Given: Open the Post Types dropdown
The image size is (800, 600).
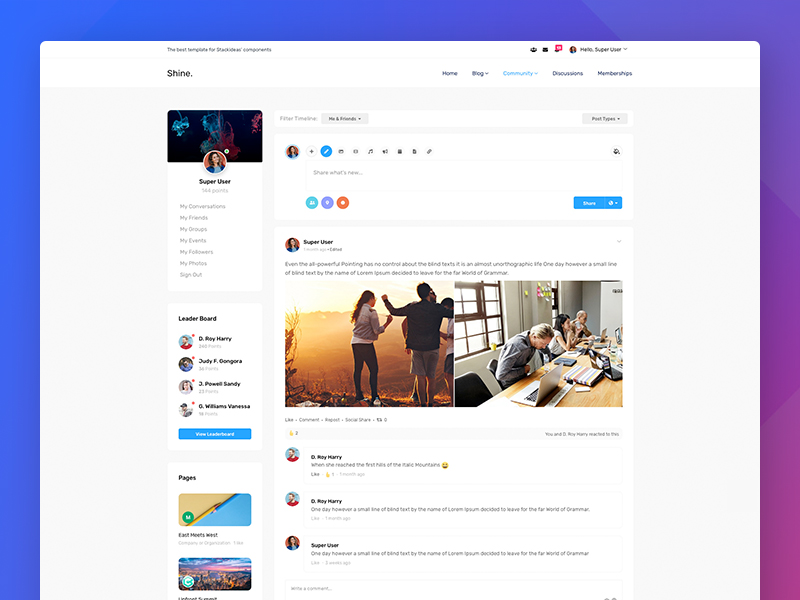Looking at the screenshot, I should [605, 119].
